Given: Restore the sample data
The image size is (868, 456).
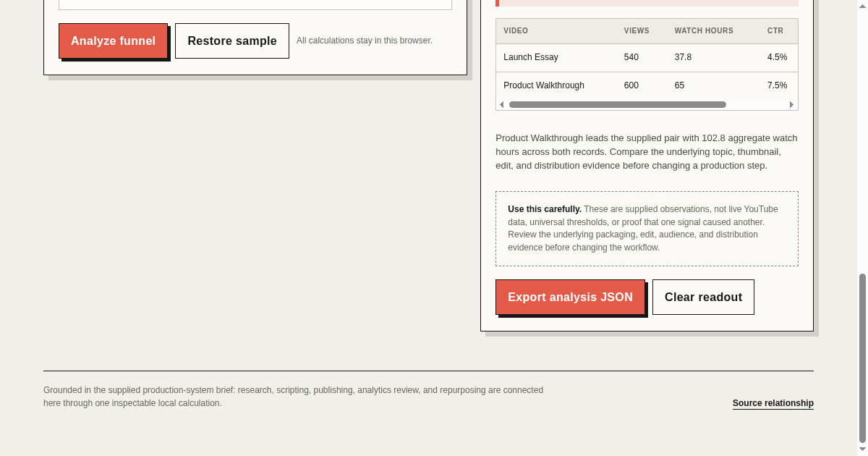Looking at the screenshot, I should tap(232, 41).
